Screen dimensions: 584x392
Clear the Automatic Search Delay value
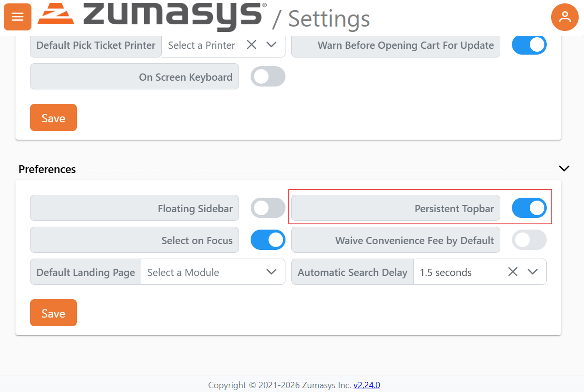point(513,272)
